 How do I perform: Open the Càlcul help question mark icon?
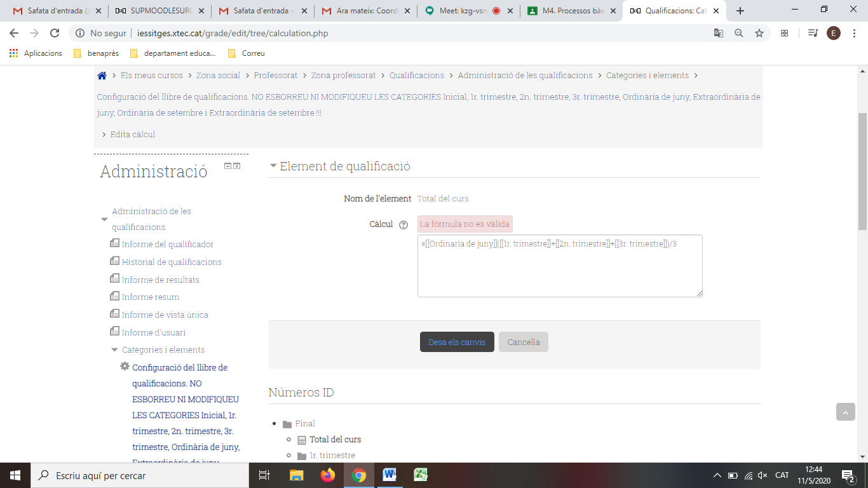[x=403, y=225]
